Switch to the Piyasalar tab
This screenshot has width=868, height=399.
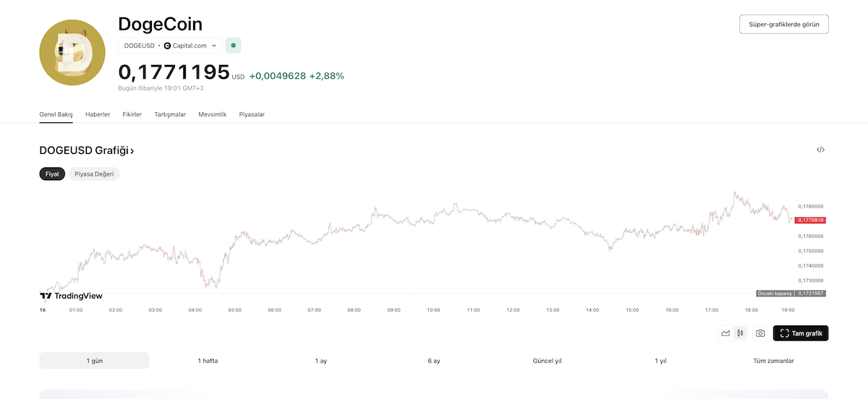coord(252,114)
